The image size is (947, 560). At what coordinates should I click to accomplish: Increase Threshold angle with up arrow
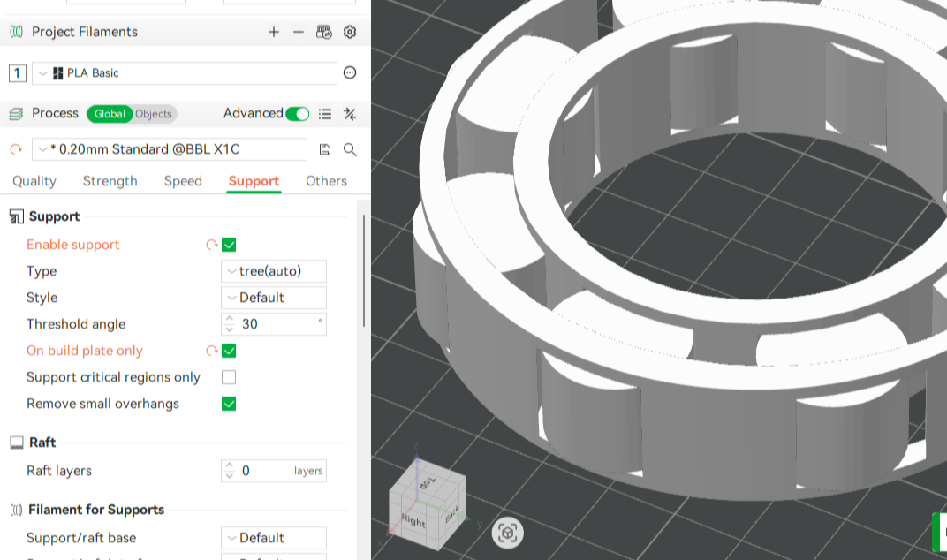point(230,319)
